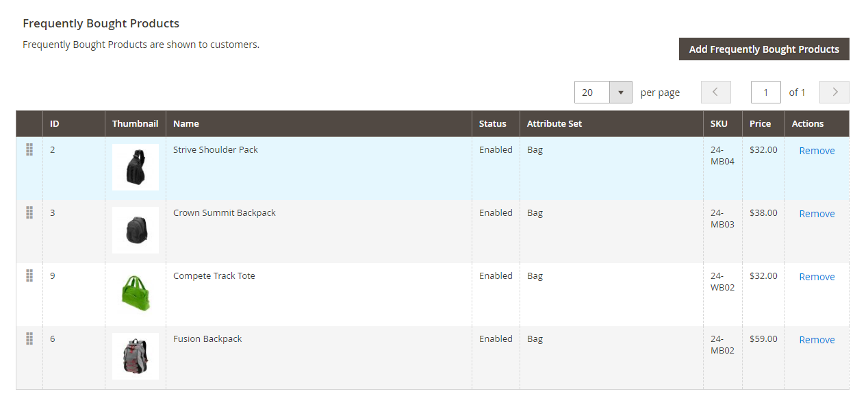This screenshot has width=868, height=407.
Task: Click the Attribute Set column header
Action: click(611, 123)
